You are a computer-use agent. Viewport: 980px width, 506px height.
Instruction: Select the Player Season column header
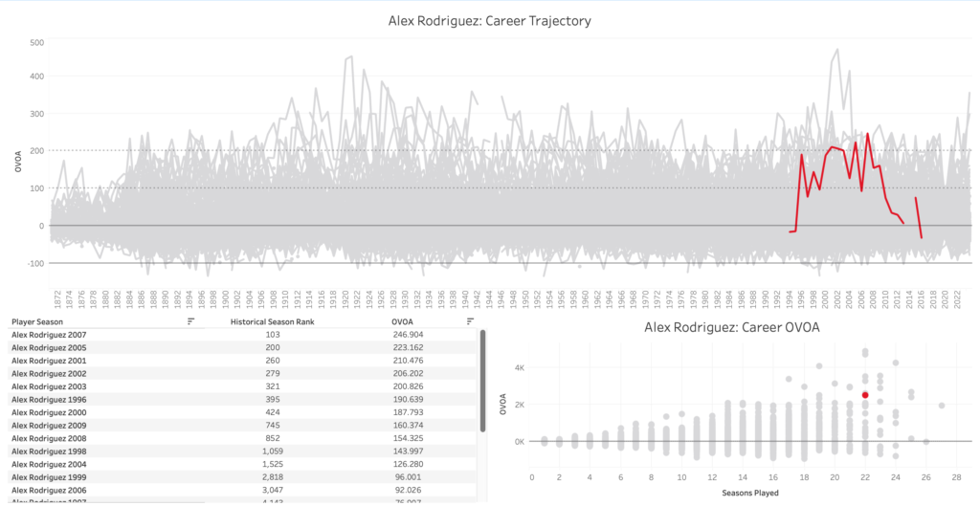37,321
